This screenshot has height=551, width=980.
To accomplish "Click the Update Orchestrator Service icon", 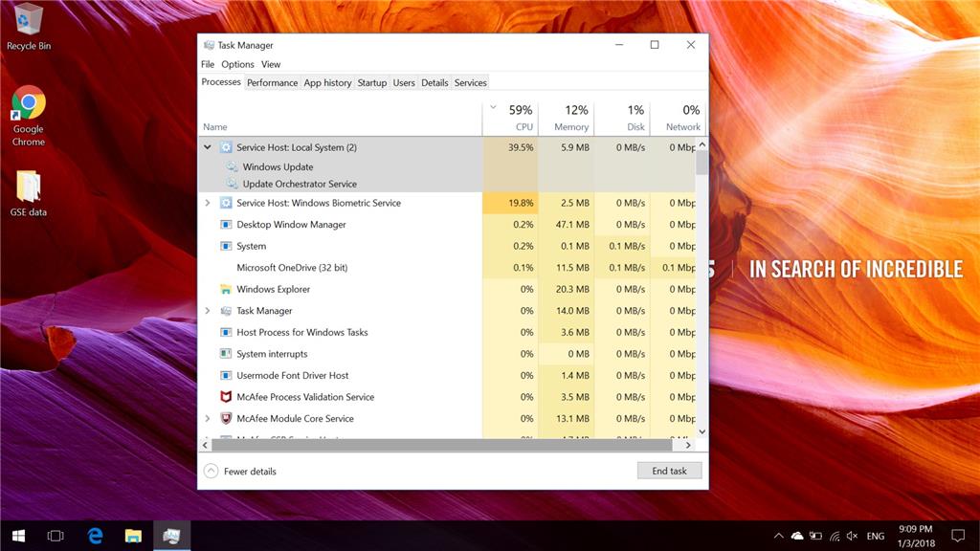I will tap(232, 184).
